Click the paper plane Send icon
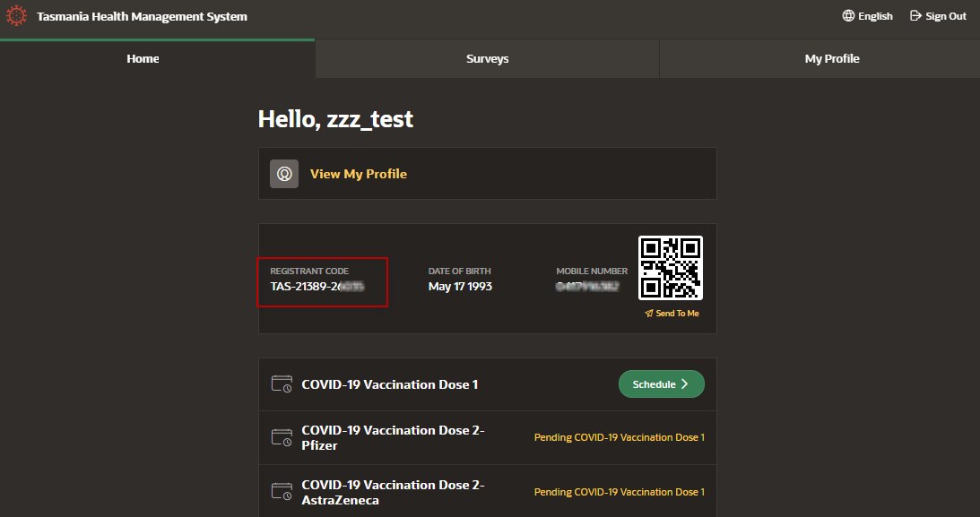 [649, 314]
